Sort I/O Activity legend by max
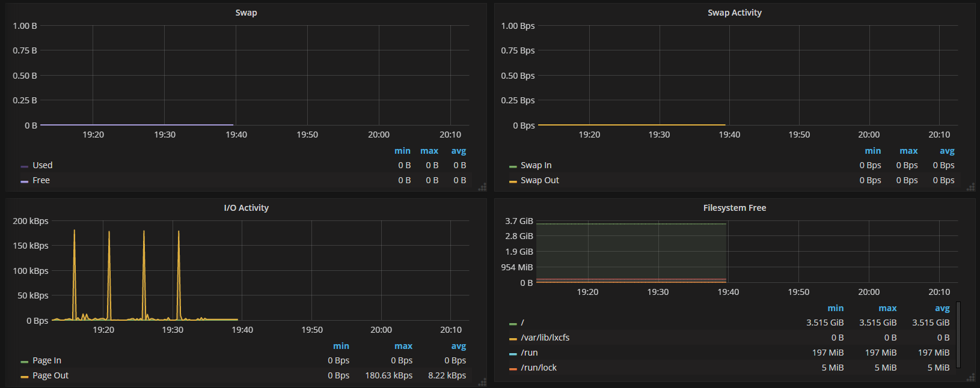 pyautogui.click(x=403, y=346)
